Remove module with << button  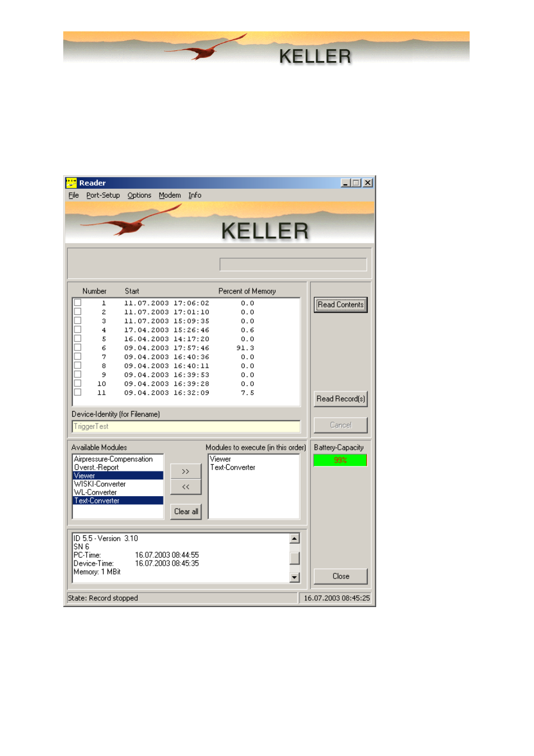185,487
